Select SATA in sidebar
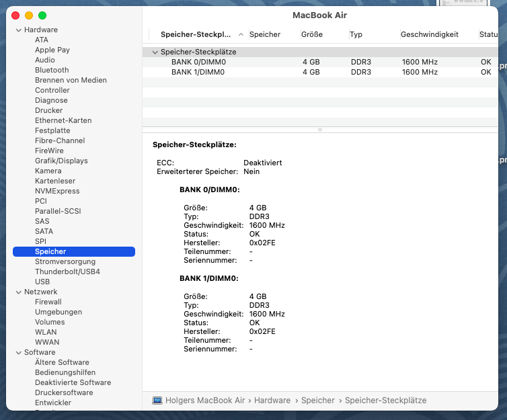 tap(44, 231)
